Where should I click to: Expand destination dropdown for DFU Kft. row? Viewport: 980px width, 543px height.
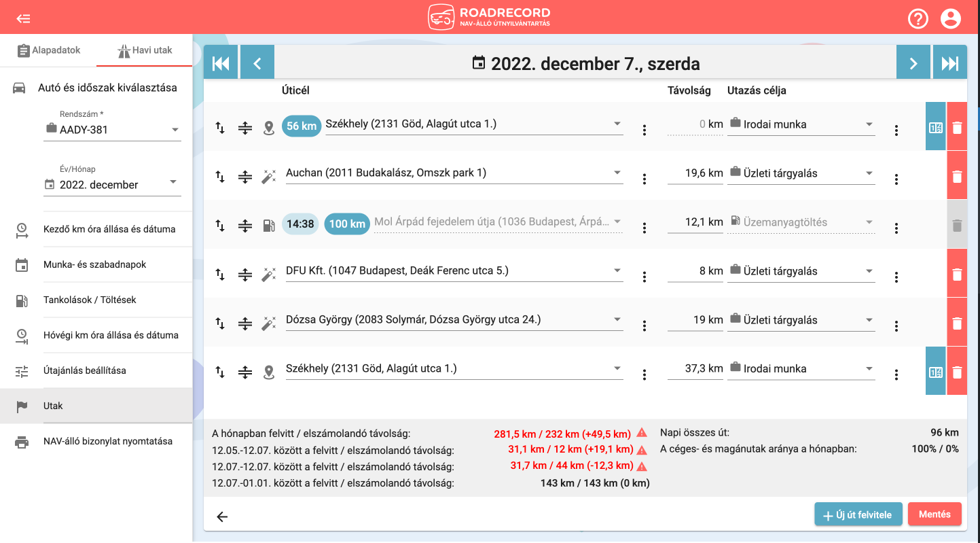[x=617, y=270]
